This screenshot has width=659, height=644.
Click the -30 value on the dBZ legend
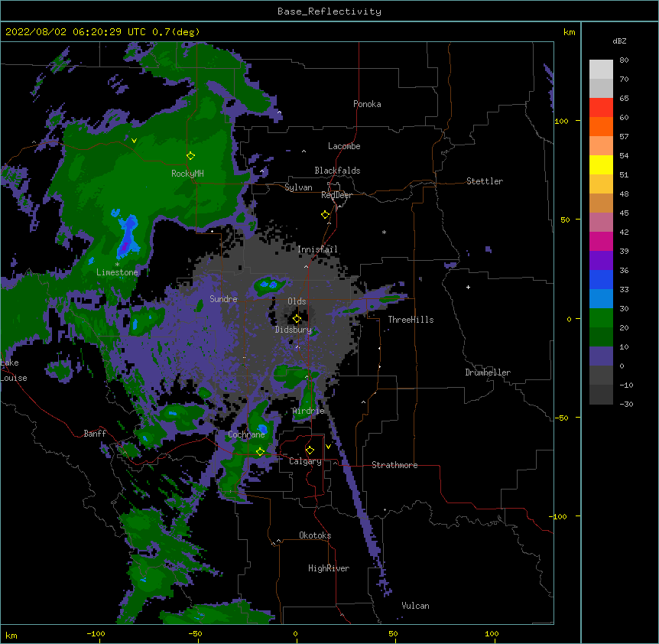tap(626, 405)
